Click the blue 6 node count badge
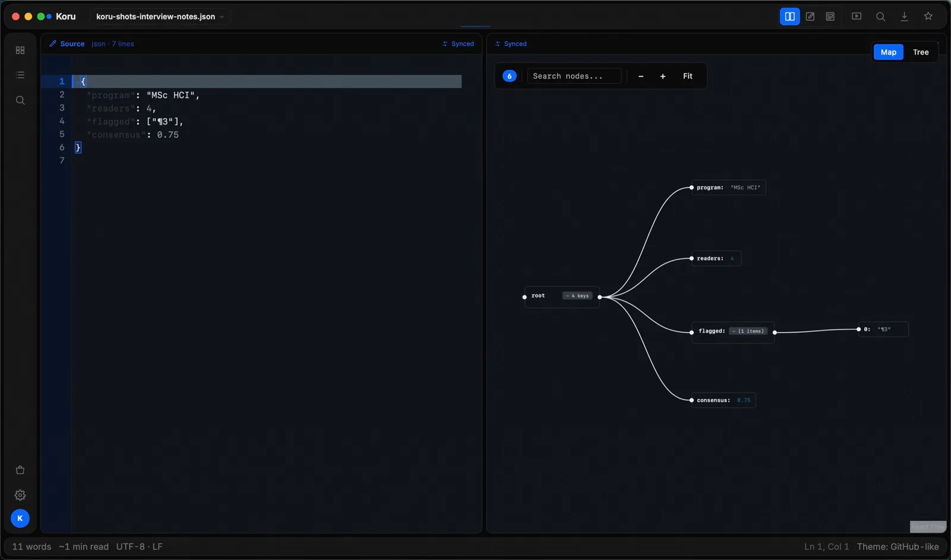Screen dimensions: 951x560 509,76
